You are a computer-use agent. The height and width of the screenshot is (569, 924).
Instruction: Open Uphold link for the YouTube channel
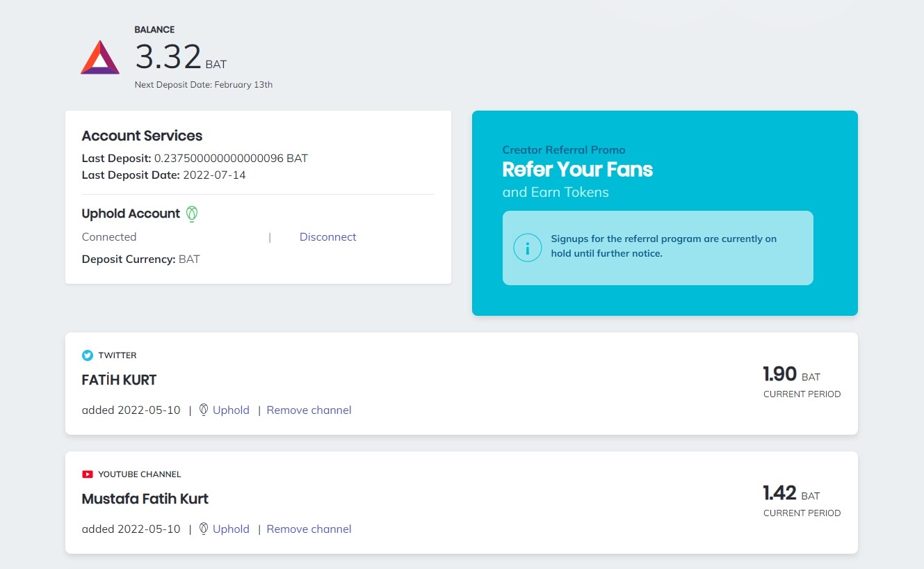click(x=231, y=529)
